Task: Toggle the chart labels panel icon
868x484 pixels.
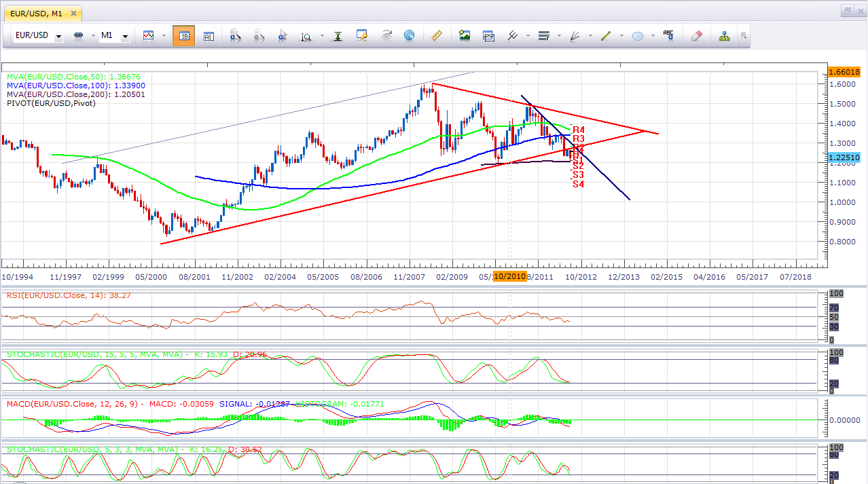Action: tap(209, 36)
